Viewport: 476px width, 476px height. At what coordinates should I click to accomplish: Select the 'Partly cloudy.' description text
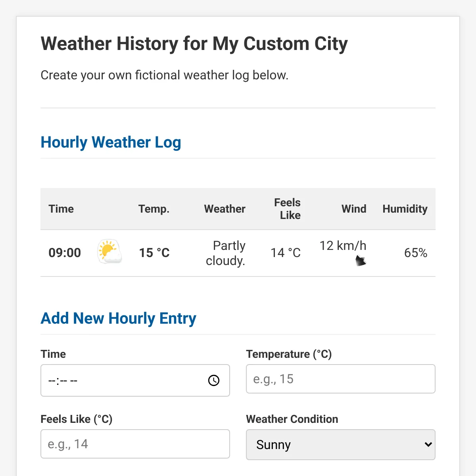click(x=226, y=253)
